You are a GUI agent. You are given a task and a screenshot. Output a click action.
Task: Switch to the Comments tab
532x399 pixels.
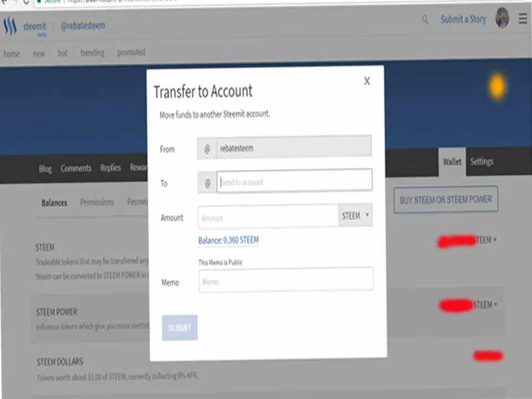tap(76, 168)
